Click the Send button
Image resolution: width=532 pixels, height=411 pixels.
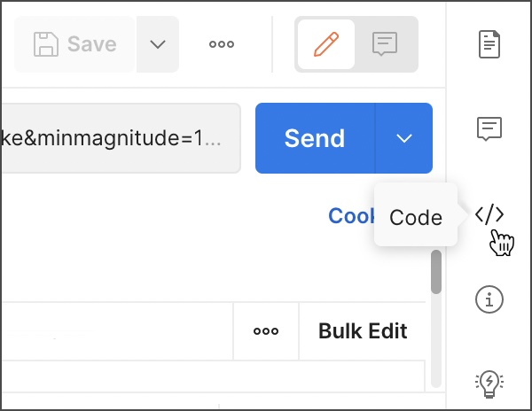point(315,138)
